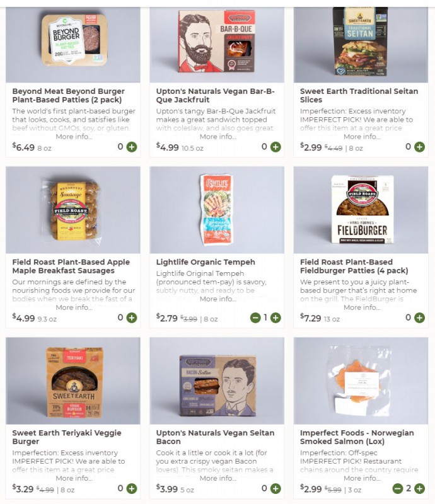Add Fieldburger Patties to cart
The height and width of the screenshot is (504, 435).
coord(419,318)
